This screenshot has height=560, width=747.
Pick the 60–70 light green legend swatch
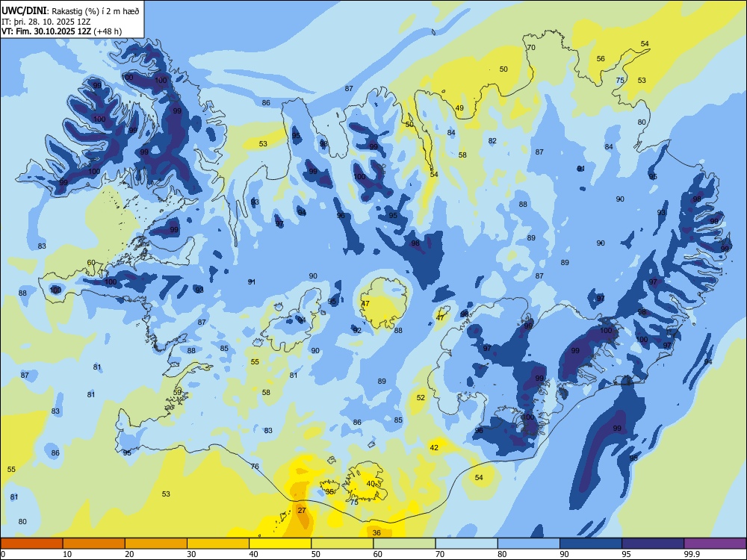click(x=404, y=544)
